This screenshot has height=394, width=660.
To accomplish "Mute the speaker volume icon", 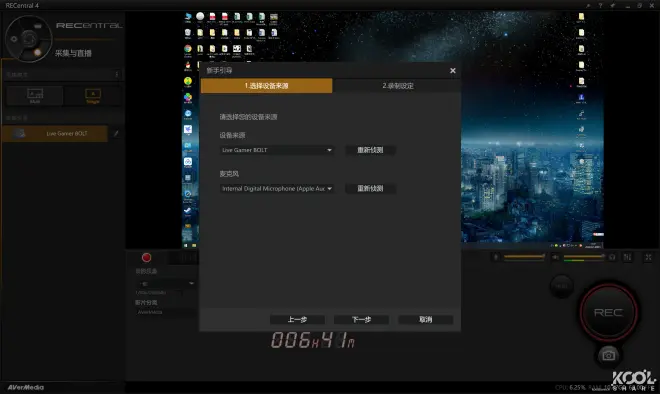I will (x=556, y=257).
